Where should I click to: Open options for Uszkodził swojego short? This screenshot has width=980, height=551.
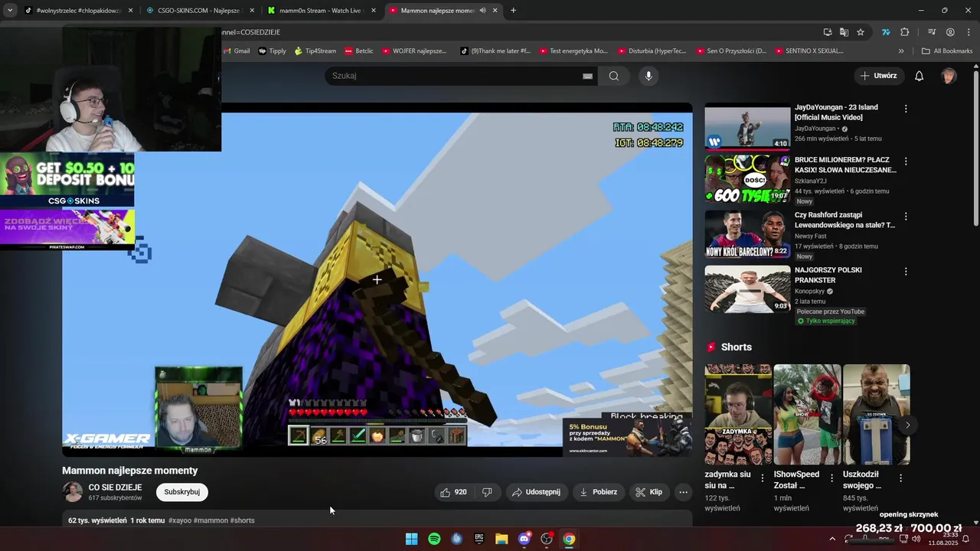coord(900,478)
